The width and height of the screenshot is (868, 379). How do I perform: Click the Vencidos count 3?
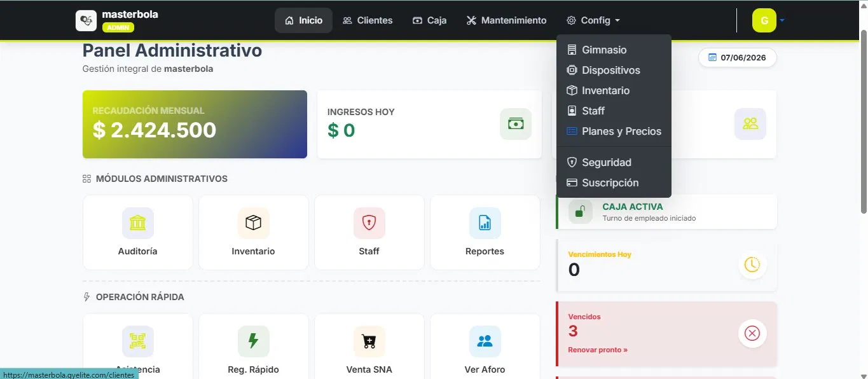pos(573,331)
